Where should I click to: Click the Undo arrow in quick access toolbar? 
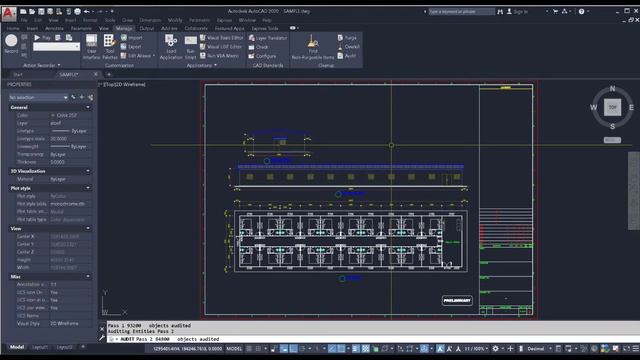[x=87, y=11]
